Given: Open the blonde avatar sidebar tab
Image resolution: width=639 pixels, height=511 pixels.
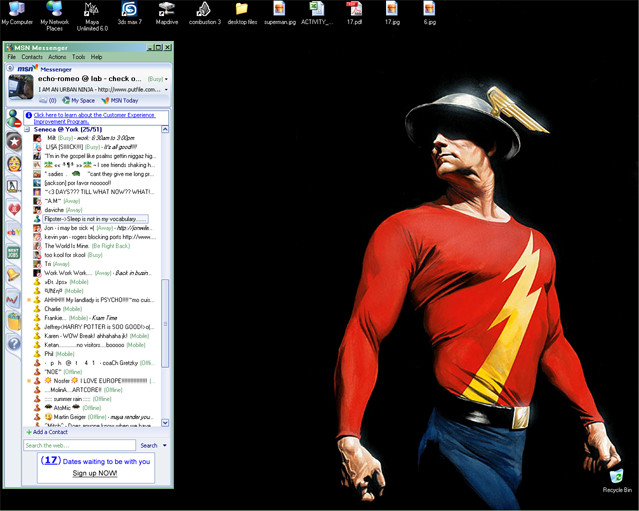Looking at the screenshot, I should coord(14,164).
